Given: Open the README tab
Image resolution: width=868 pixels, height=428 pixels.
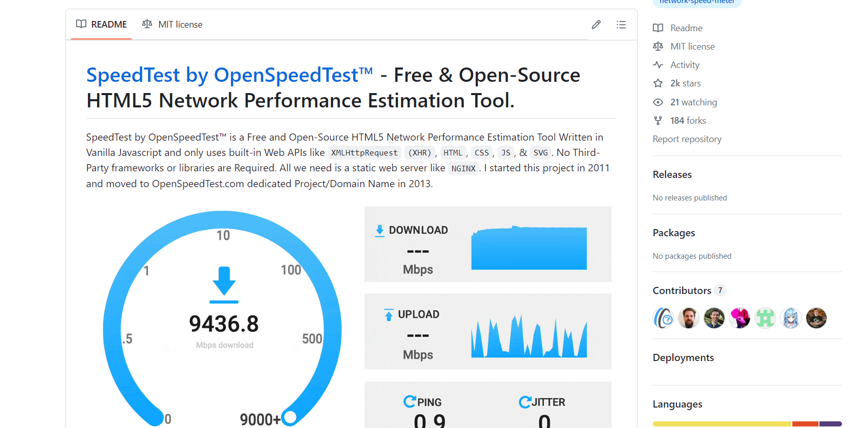Looking at the screenshot, I should coord(101,25).
